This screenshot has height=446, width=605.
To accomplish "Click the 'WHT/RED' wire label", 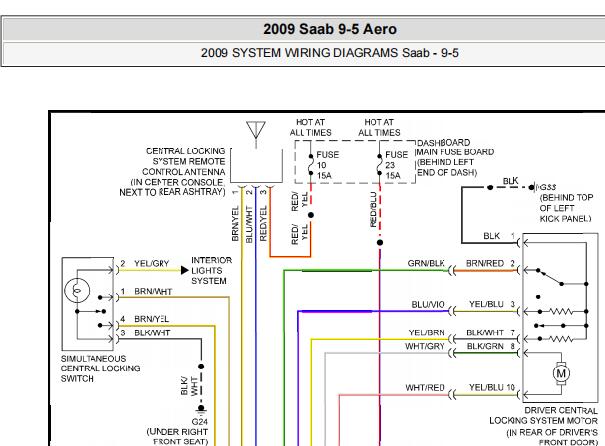I will tap(425, 388).
